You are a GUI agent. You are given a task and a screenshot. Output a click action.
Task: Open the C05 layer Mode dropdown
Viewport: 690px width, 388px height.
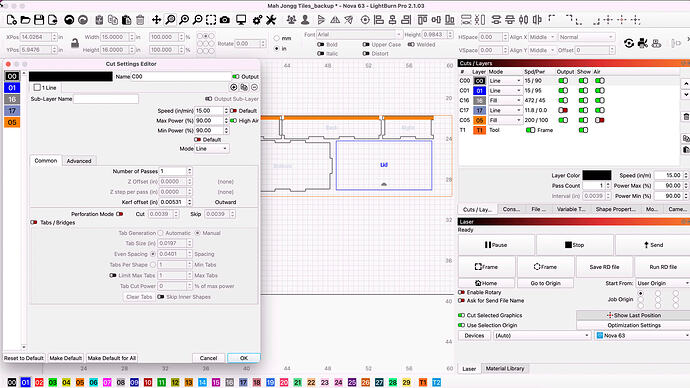click(x=505, y=120)
